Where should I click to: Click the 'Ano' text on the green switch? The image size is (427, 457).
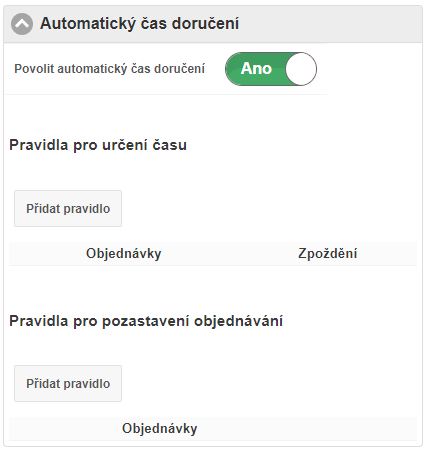tap(256, 68)
